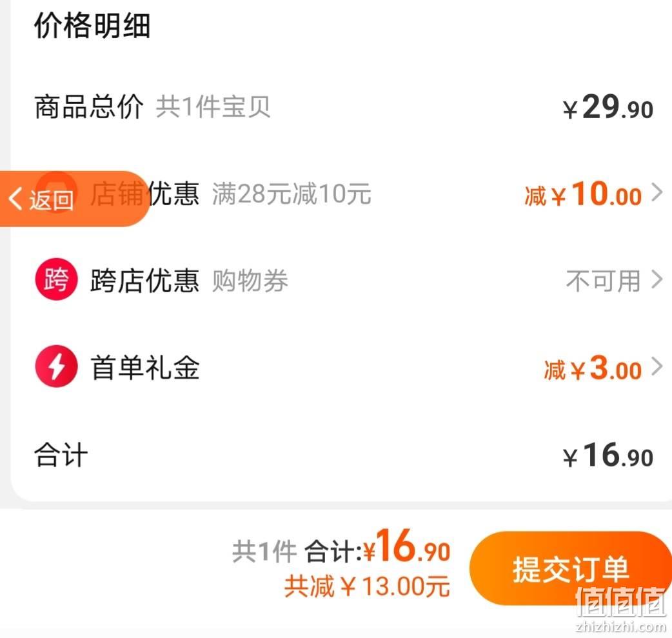Tap 减¥3.00 first-order bonus amount
The height and width of the screenshot is (638, 672).
pyautogui.click(x=593, y=368)
